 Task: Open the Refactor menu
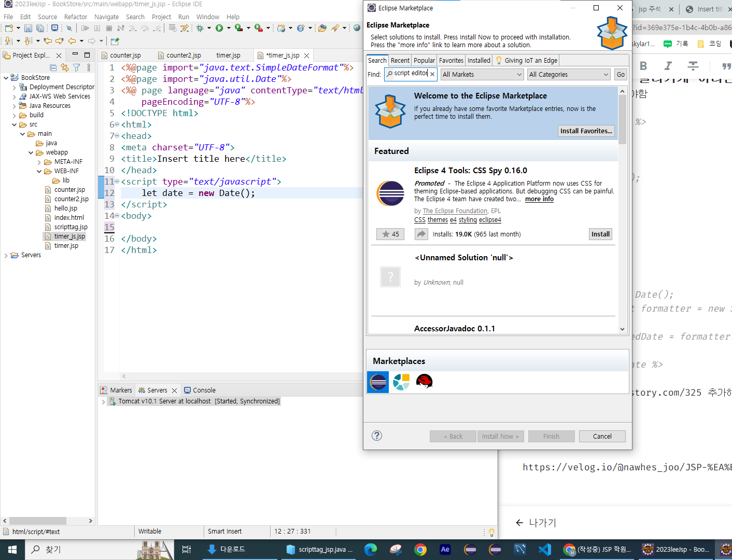[x=76, y=17]
